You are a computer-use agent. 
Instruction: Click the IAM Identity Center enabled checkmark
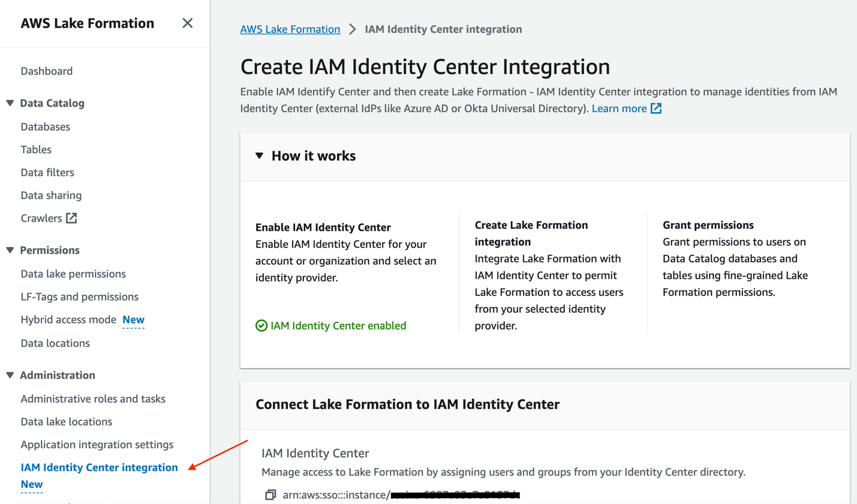point(261,325)
